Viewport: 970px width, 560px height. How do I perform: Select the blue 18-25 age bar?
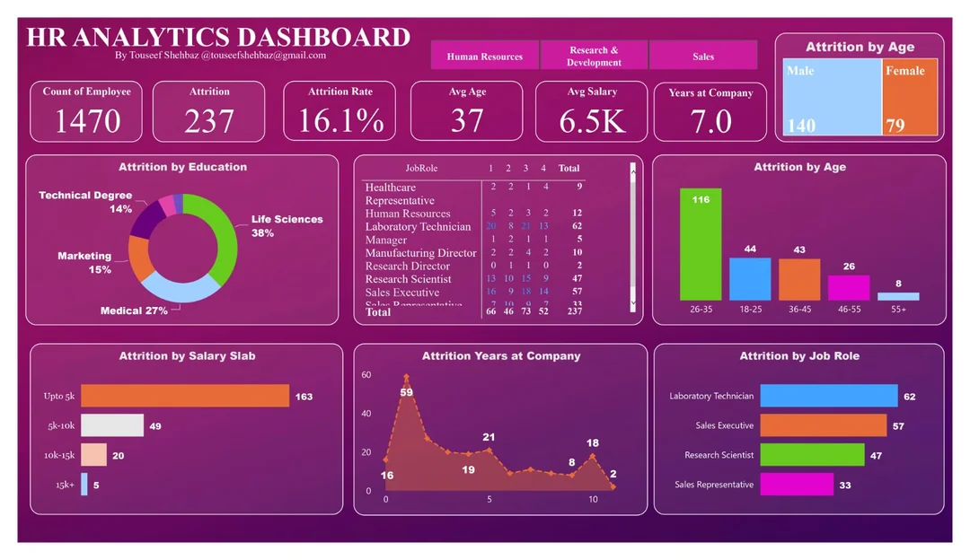pos(750,278)
